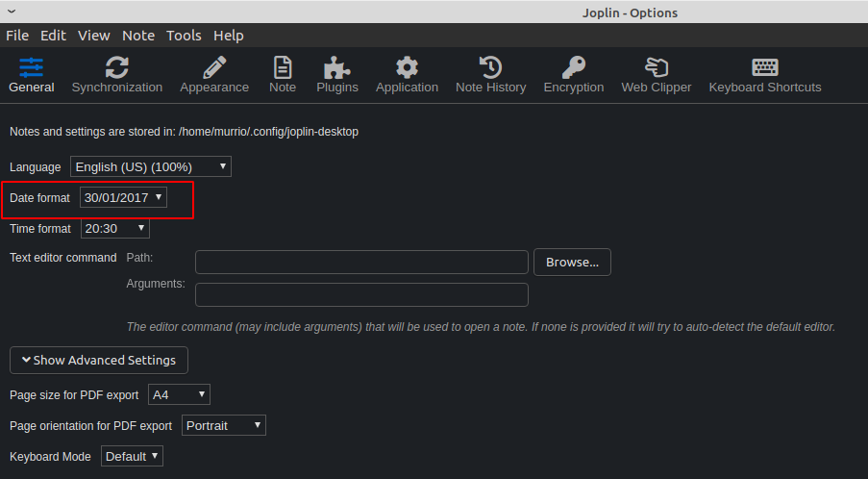
Task: Click the Time format label
Action: [x=40, y=229]
